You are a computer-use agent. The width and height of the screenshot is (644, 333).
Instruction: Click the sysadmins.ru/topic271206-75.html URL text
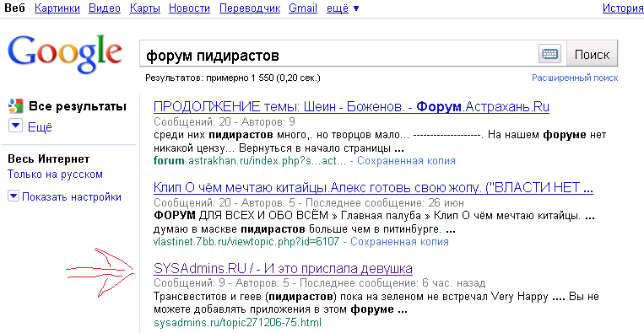tap(237, 322)
